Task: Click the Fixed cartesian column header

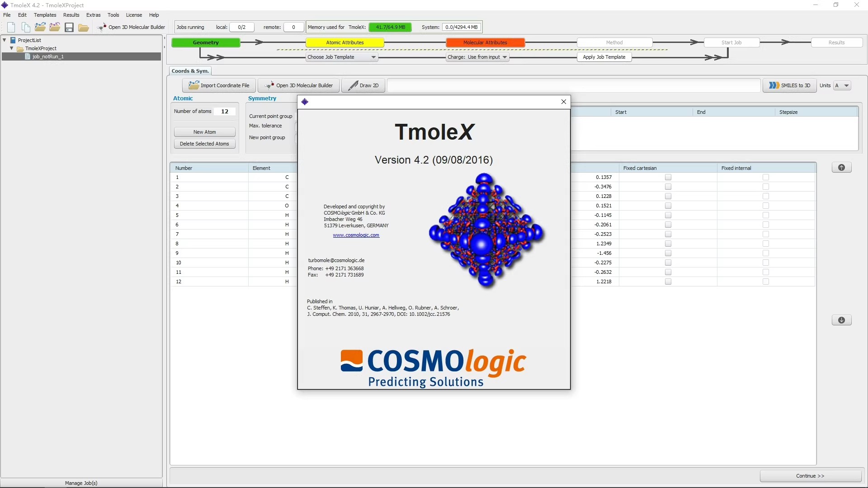Action: point(668,168)
